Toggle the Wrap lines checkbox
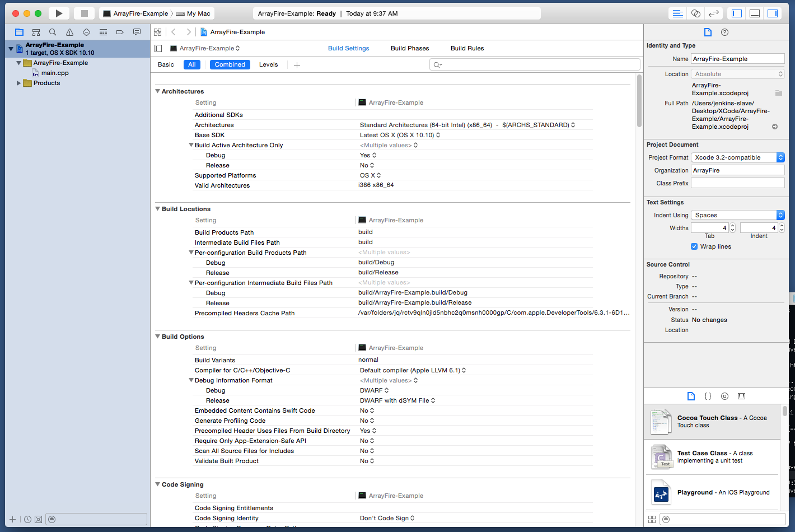The image size is (795, 532). (x=694, y=246)
